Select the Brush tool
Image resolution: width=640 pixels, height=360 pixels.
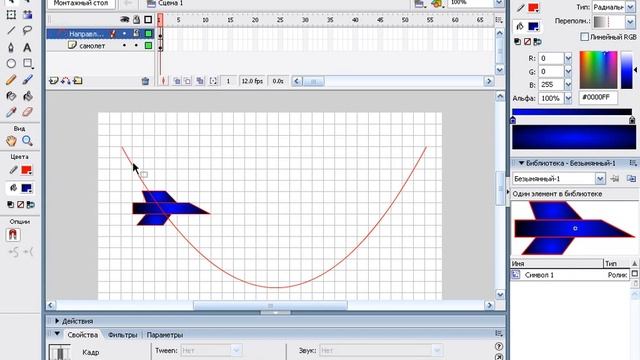click(x=27, y=80)
